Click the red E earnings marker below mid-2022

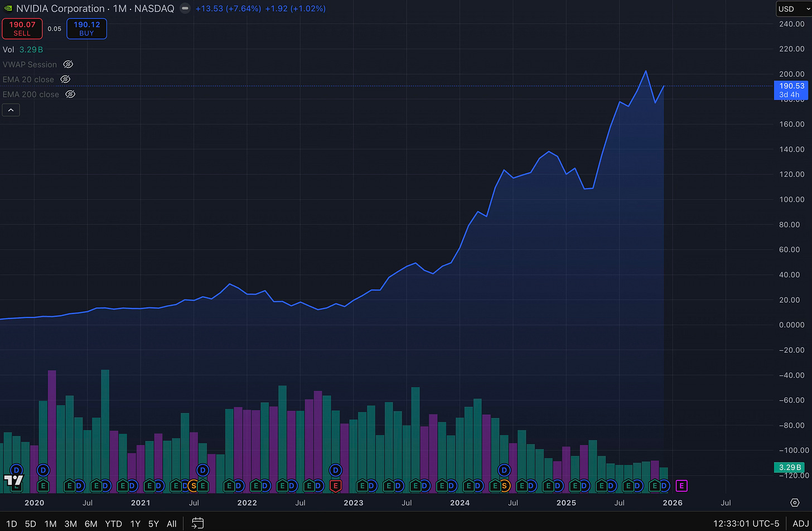tap(336, 486)
